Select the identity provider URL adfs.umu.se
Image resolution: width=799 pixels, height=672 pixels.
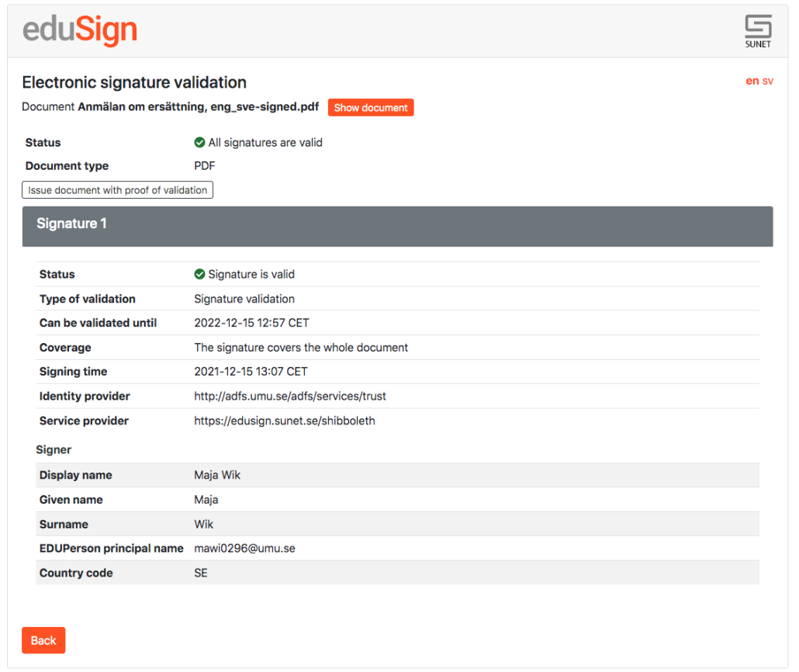290,397
